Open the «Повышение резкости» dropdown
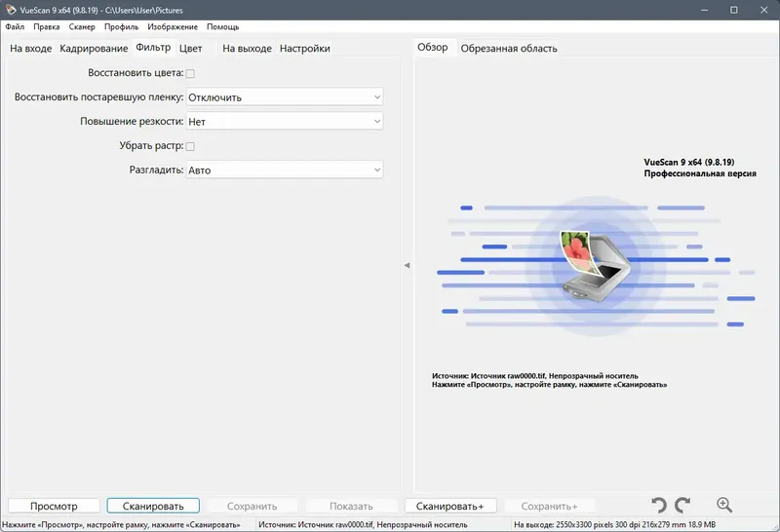 coord(285,122)
